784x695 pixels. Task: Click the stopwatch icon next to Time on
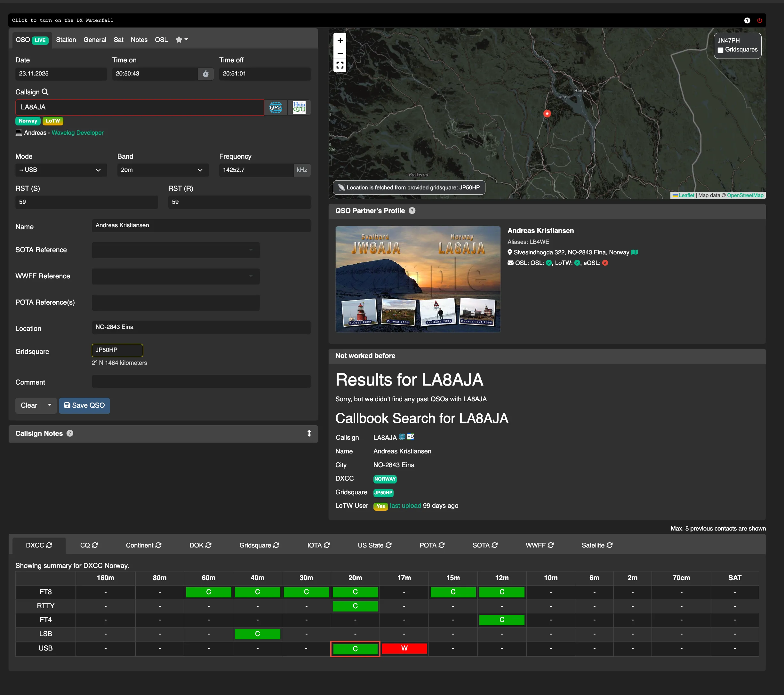[205, 74]
